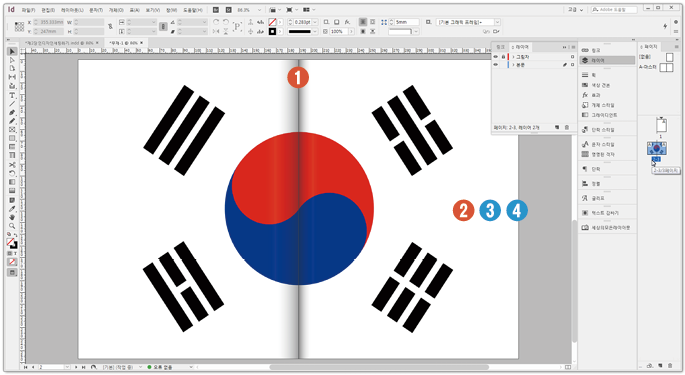
Task: Click the fill color swatch in control bar
Action: (272, 22)
